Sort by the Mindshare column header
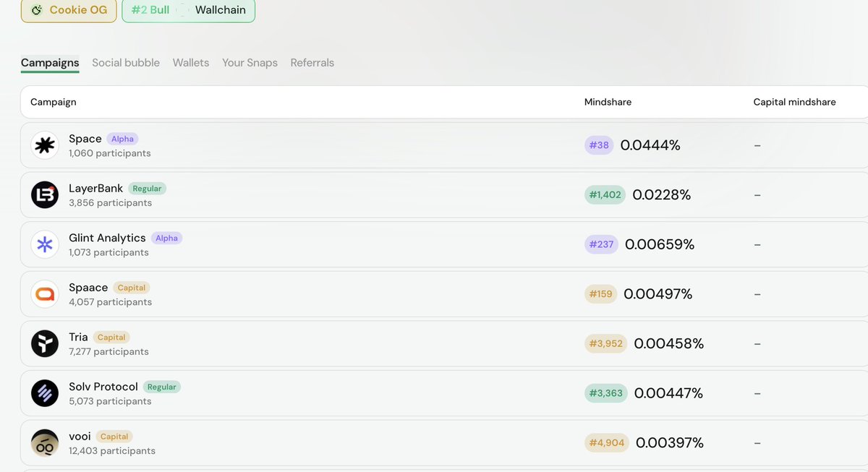 click(608, 102)
